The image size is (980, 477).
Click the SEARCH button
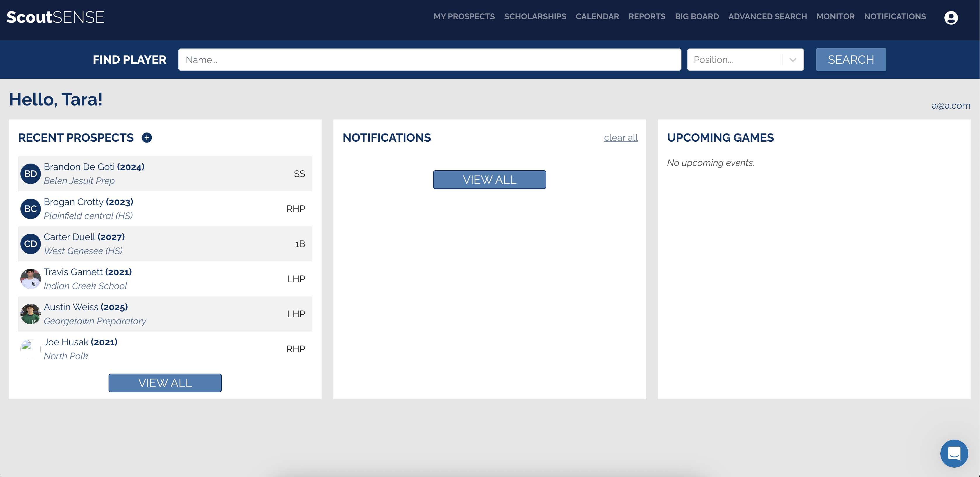click(x=851, y=59)
